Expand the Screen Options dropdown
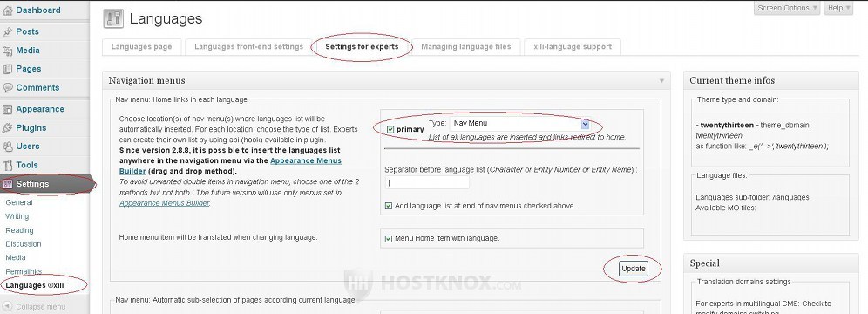This screenshot has width=868, height=314. (787, 8)
